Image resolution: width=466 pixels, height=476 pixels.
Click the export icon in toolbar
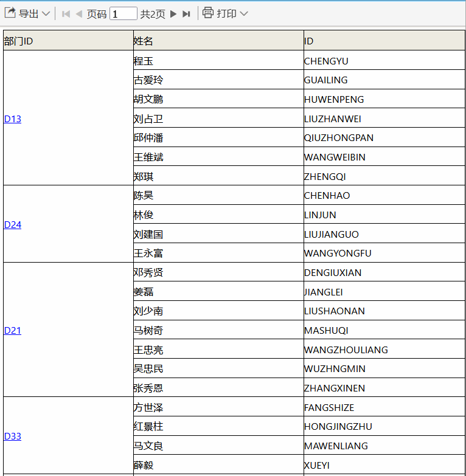point(10,13)
